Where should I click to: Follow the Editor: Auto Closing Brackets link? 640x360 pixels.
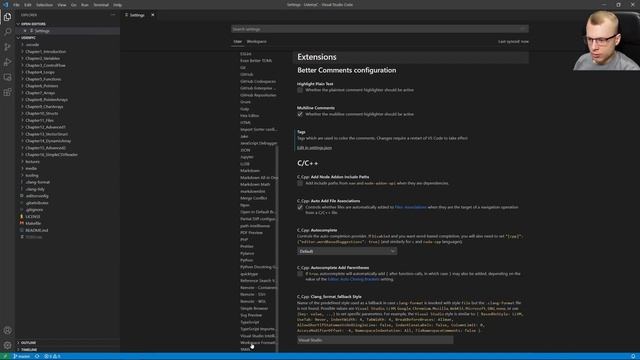pos(353,279)
